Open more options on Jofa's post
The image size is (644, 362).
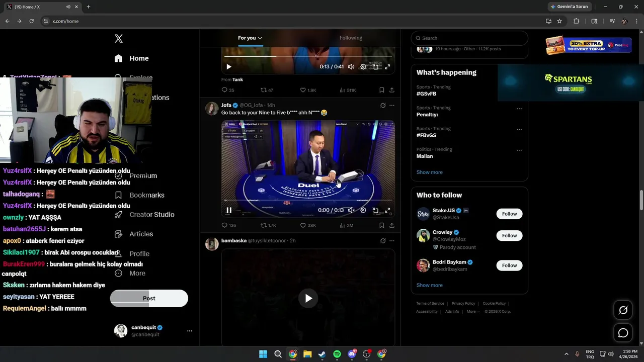coord(392,105)
